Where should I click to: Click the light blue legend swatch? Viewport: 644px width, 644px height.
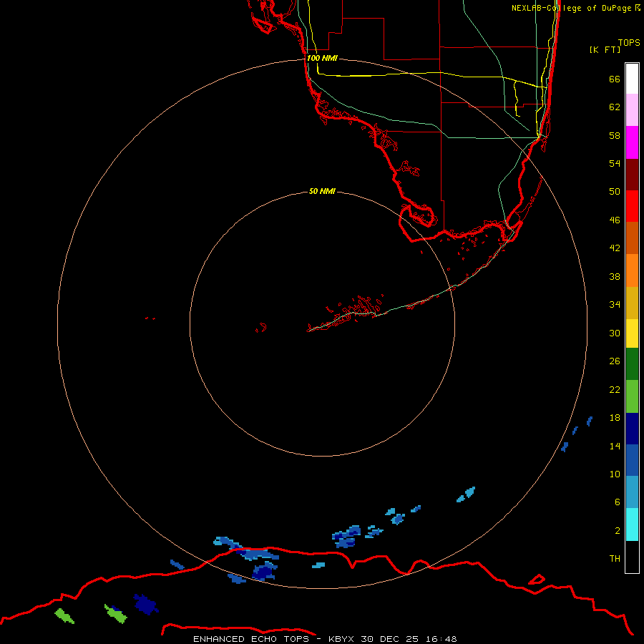tap(632, 492)
